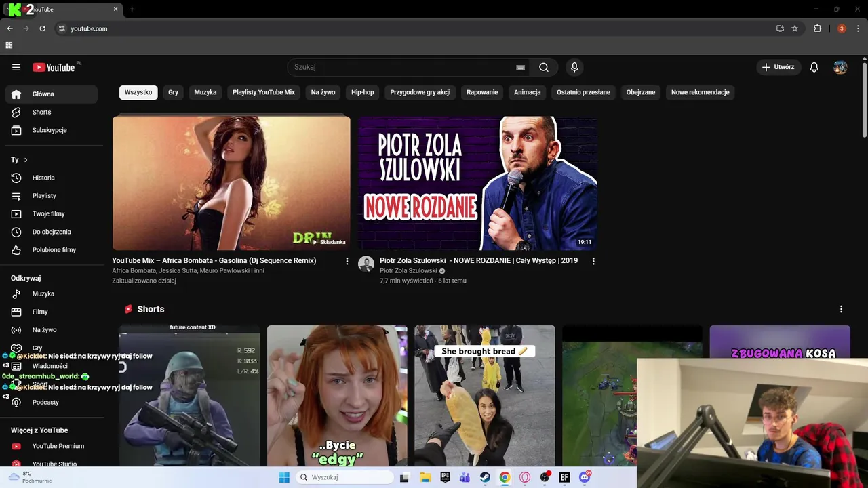This screenshot has width=868, height=488.
Task: Open OBS Studio from the taskbar
Action: tap(545, 477)
